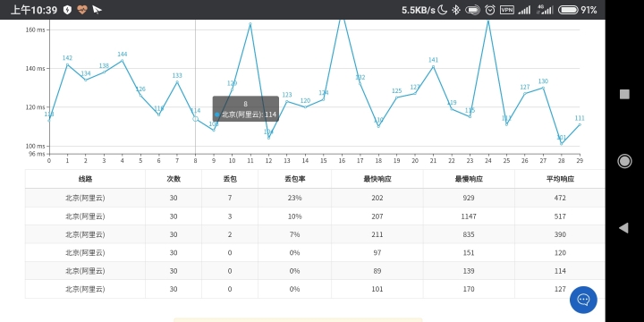Image resolution: width=644 pixels, height=322 pixels.
Task: Click the '次数' column header
Action: (x=174, y=179)
